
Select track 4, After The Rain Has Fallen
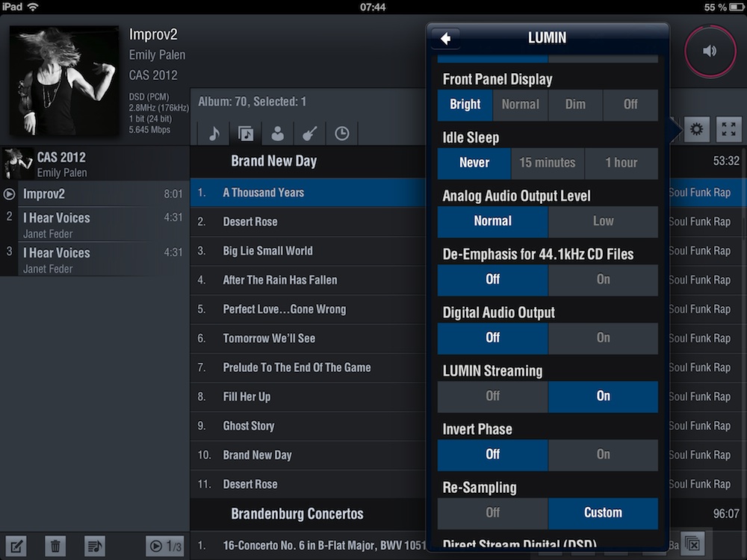click(x=308, y=280)
